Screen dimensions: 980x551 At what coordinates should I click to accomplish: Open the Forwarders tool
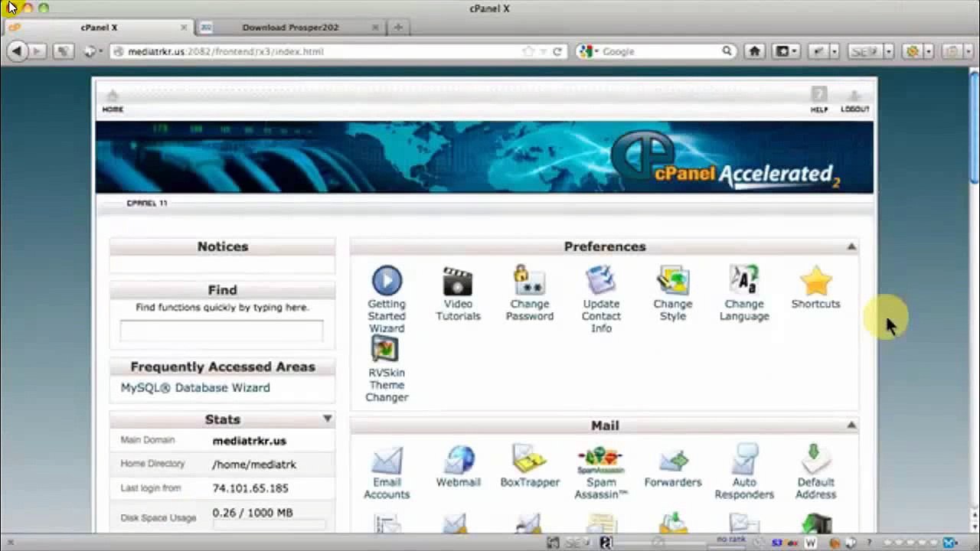pos(673,466)
